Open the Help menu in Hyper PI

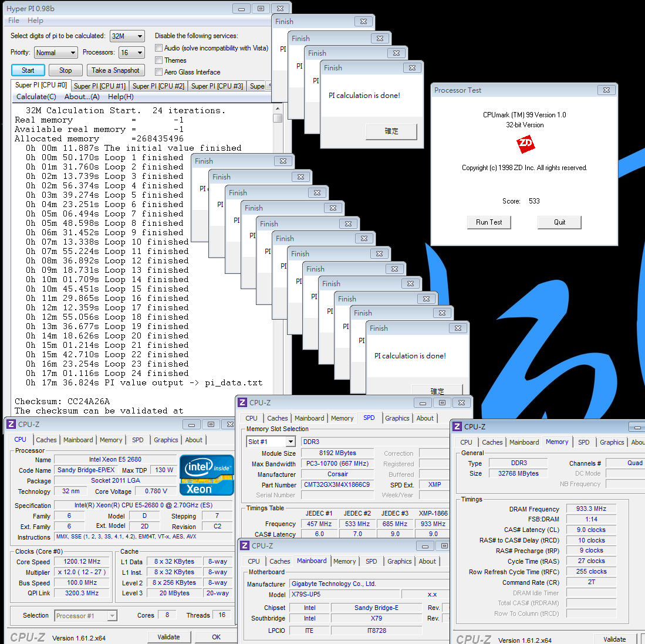tap(35, 21)
